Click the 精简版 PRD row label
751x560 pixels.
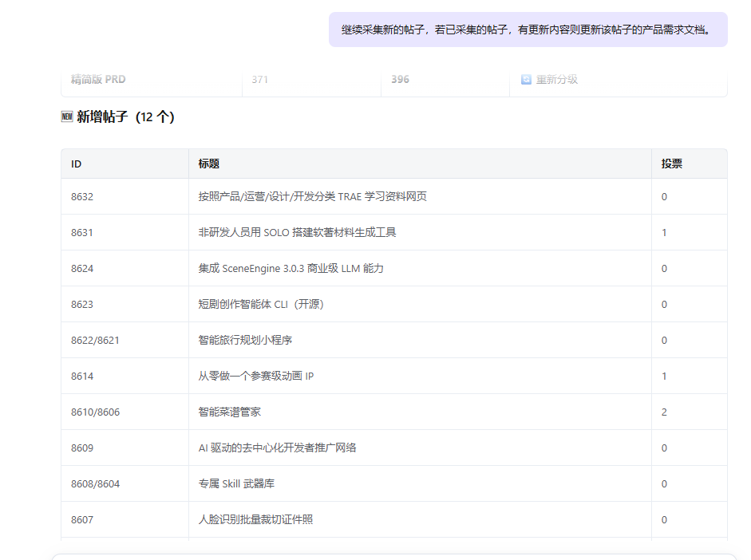pos(98,80)
